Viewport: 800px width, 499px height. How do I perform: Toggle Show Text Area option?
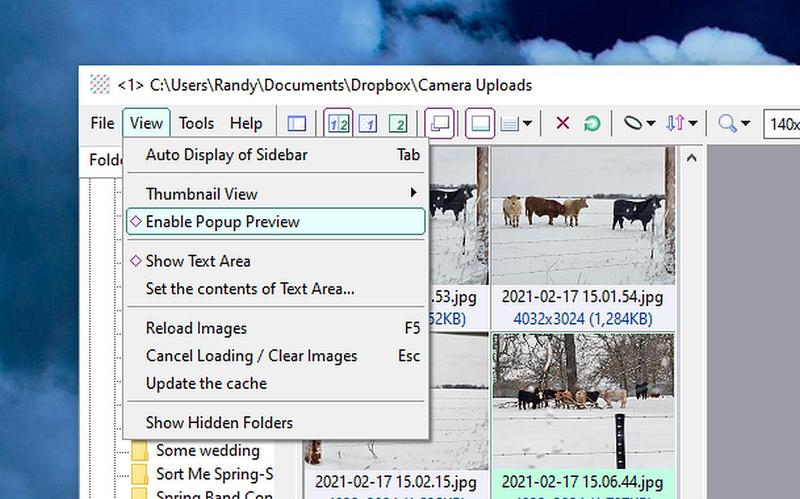click(x=276, y=261)
